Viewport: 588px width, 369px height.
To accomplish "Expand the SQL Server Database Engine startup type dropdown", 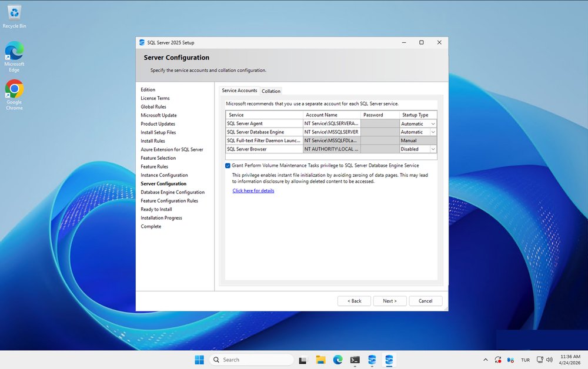I will [x=433, y=132].
